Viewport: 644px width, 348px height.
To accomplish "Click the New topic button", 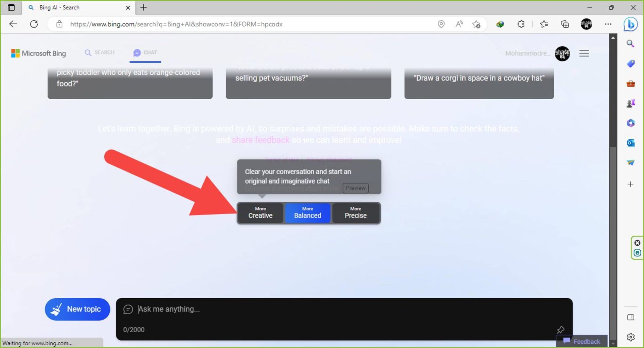I will [77, 309].
